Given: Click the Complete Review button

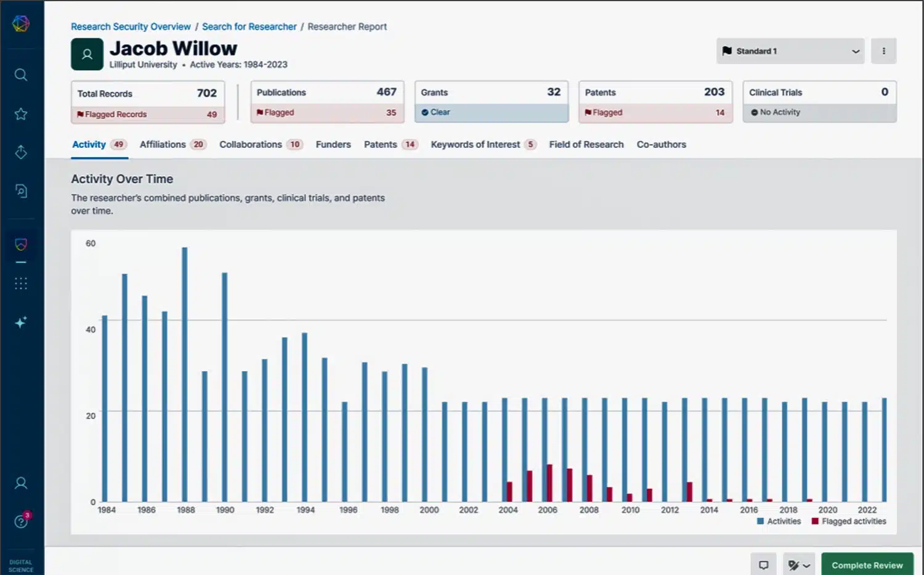Looking at the screenshot, I should click(867, 565).
